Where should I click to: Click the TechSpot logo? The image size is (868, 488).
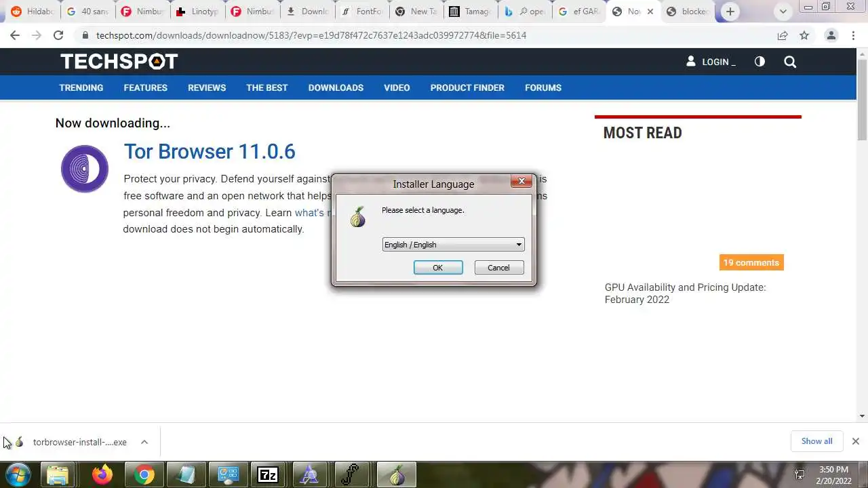tap(119, 62)
